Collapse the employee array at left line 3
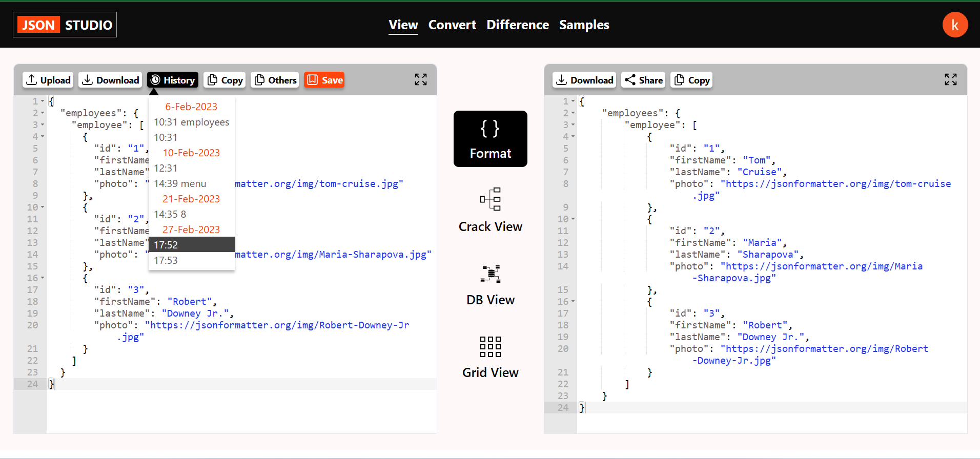Screen dimensions: 980x459 43,125
